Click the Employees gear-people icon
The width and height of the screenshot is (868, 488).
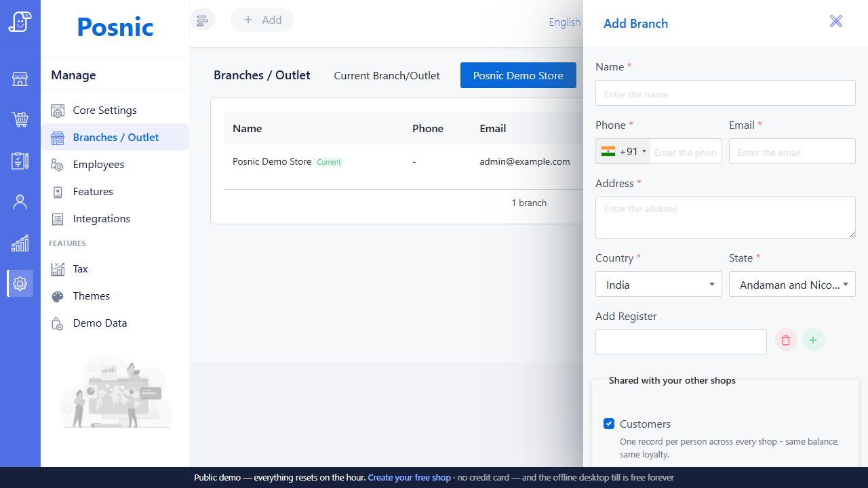(x=58, y=165)
